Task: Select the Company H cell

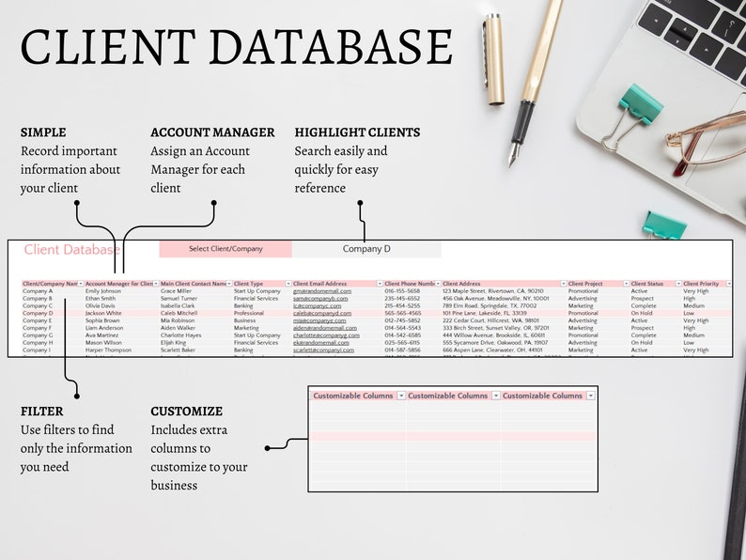Action: tap(38, 343)
